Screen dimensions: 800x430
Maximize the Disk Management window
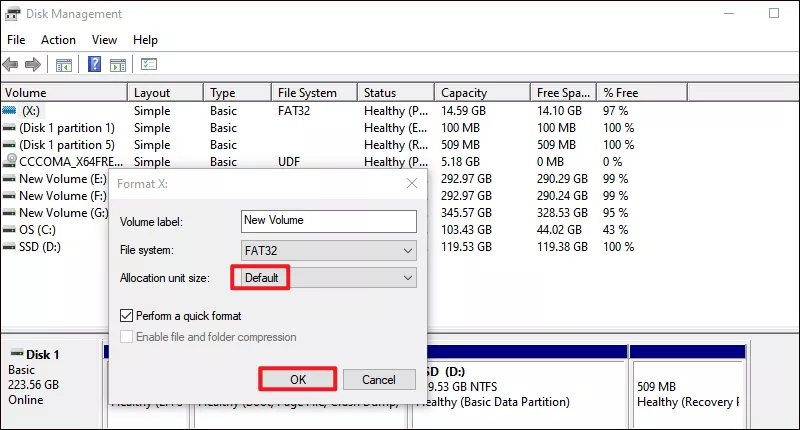point(774,13)
